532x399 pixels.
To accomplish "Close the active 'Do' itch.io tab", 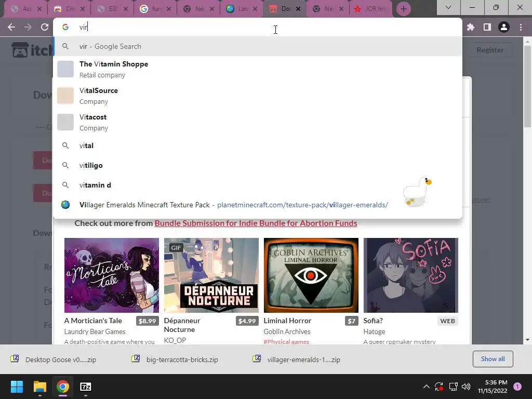I will [x=298, y=9].
